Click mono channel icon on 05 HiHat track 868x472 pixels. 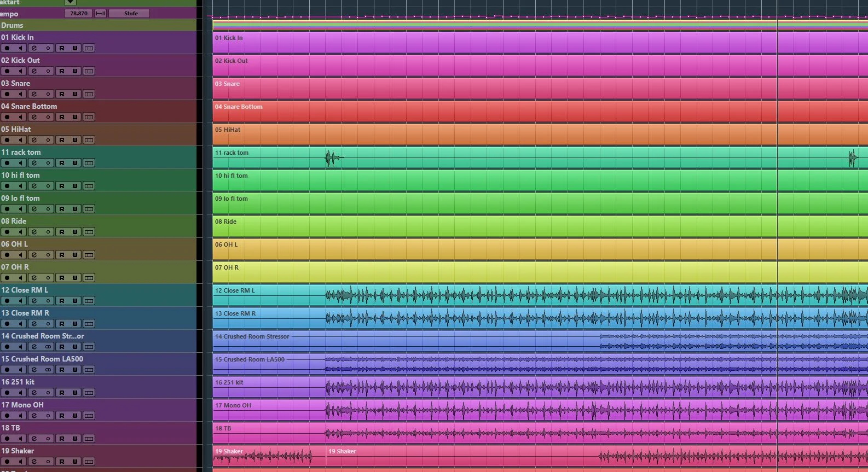[48, 140]
